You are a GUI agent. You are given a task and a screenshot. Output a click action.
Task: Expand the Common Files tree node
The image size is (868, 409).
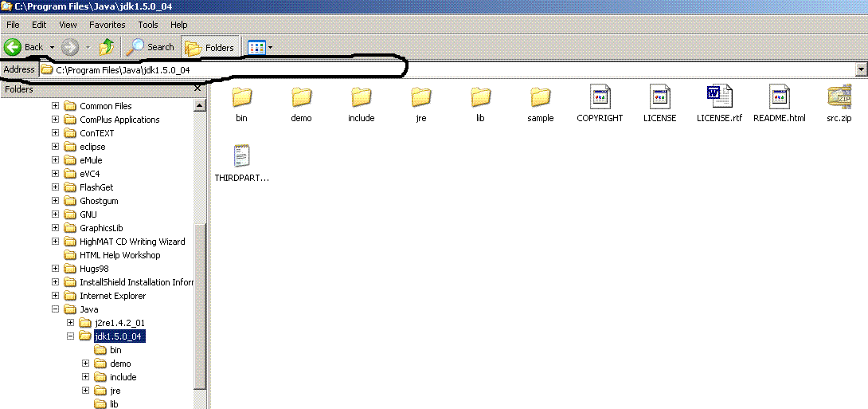[56, 106]
